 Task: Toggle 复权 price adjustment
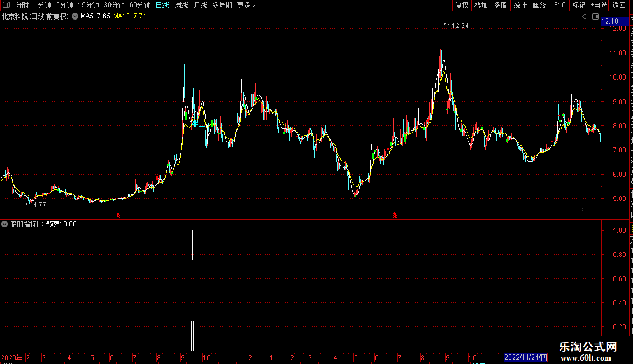pyautogui.click(x=462, y=5)
